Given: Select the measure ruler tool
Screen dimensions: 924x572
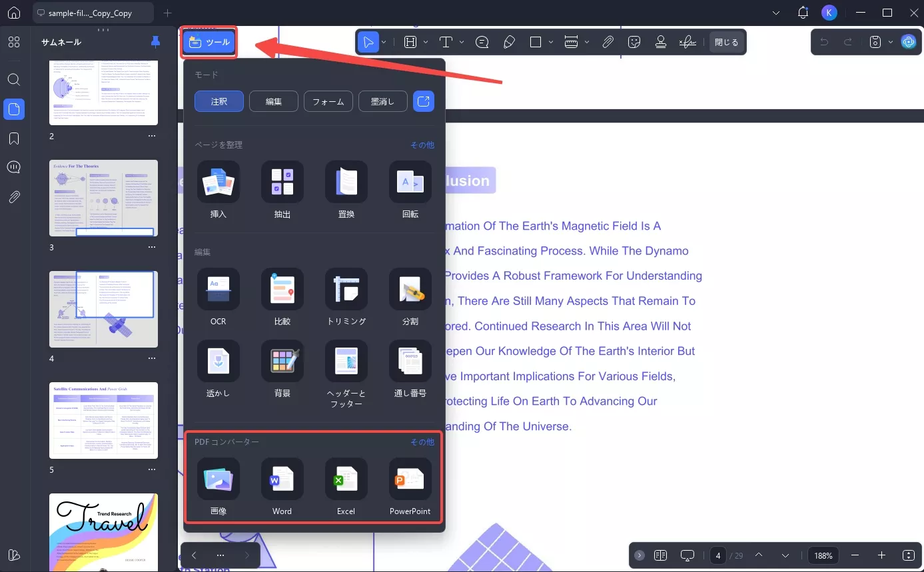Looking at the screenshot, I should click(x=571, y=42).
